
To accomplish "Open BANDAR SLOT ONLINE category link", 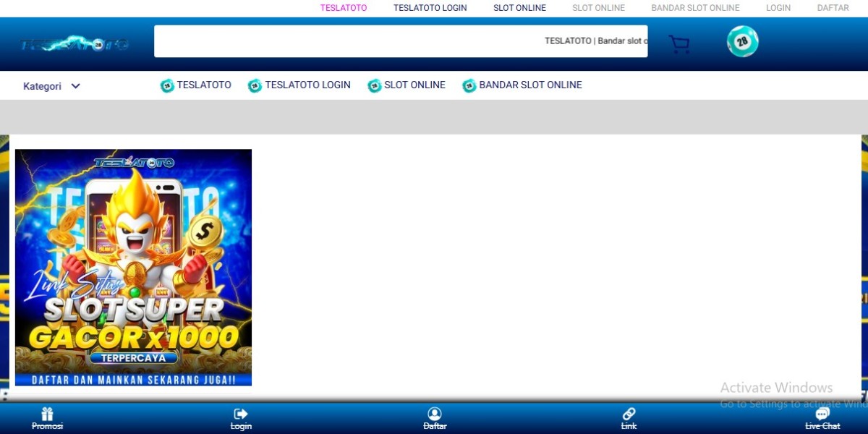I will point(530,85).
